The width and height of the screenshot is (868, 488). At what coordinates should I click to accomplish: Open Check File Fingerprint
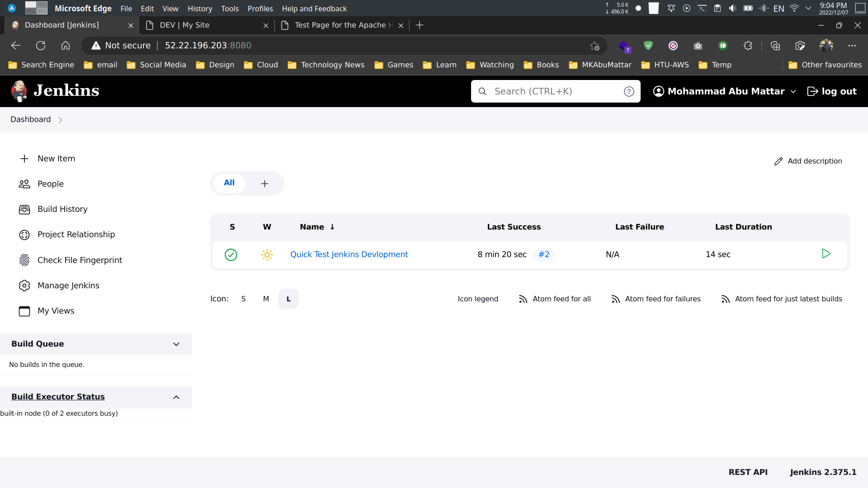point(80,260)
